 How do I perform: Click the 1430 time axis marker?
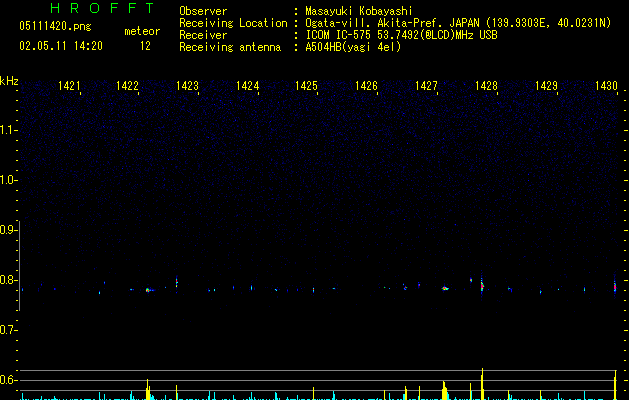coord(606,86)
